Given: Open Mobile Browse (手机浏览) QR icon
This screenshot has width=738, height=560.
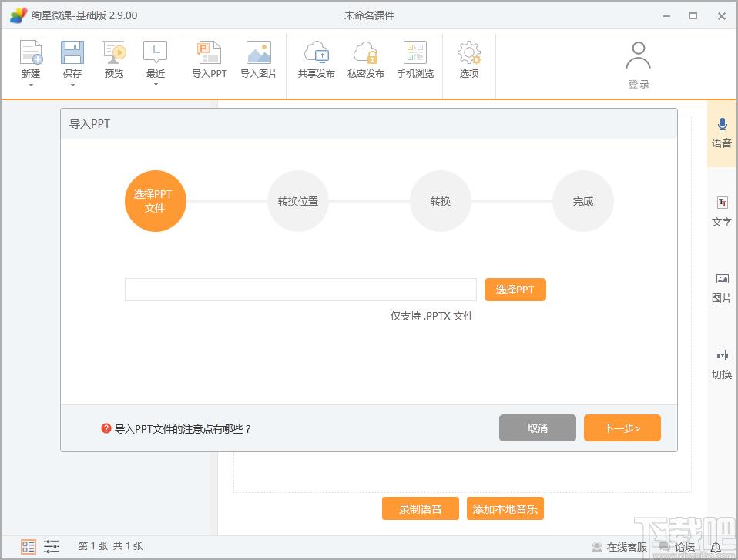Looking at the screenshot, I should point(414,53).
